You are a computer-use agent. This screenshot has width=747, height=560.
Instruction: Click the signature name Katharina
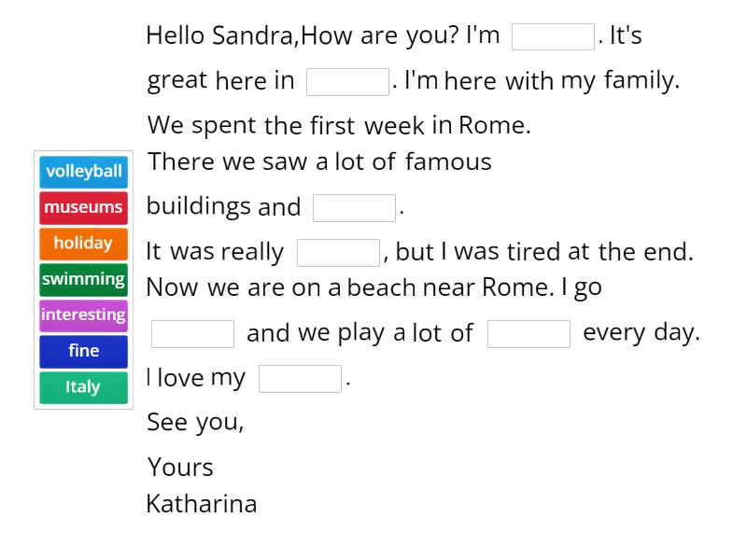[202, 504]
